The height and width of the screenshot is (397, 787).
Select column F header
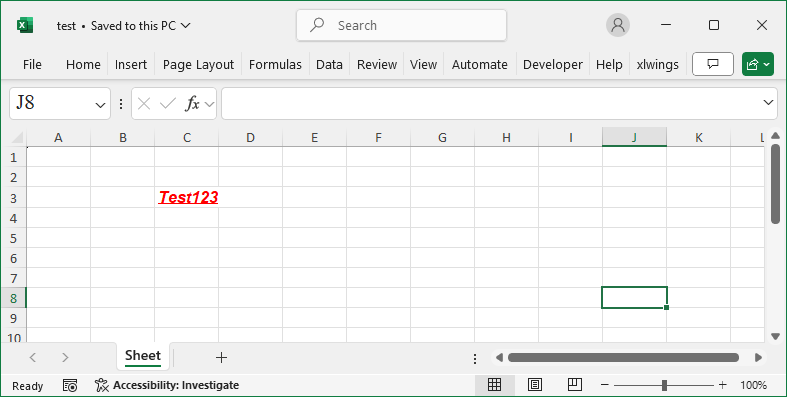(x=378, y=138)
